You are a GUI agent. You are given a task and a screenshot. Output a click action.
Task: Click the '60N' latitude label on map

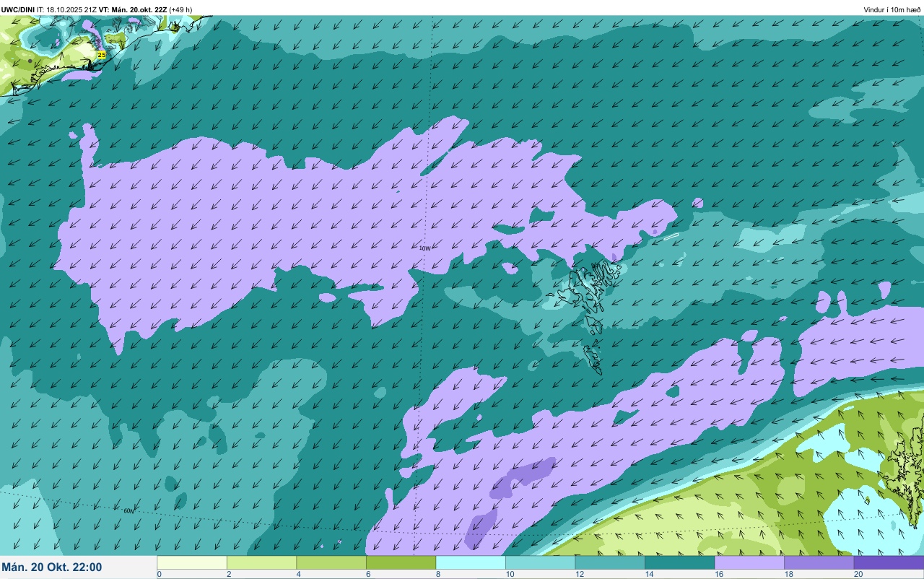(x=128, y=511)
